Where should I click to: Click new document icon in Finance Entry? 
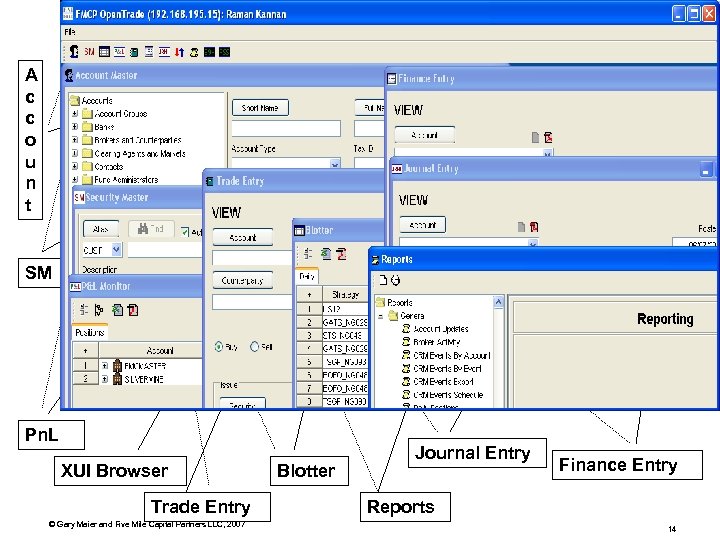point(535,137)
